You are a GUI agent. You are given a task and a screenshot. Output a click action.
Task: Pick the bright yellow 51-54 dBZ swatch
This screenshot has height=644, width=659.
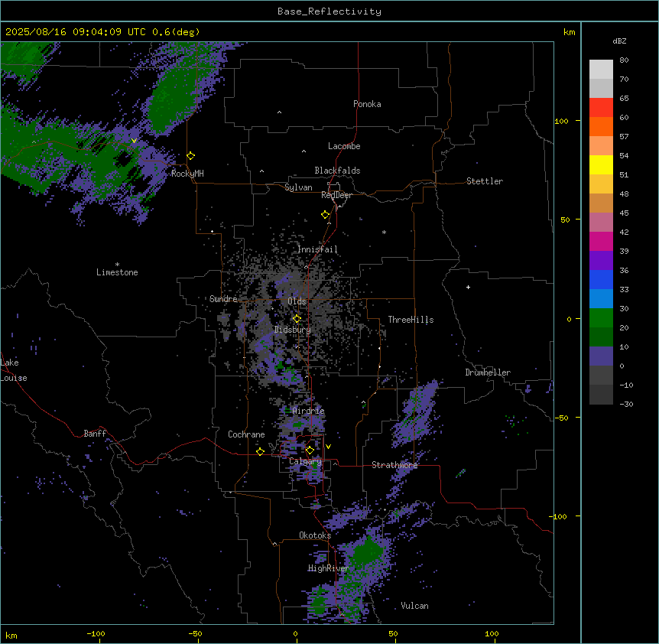(601, 164)
